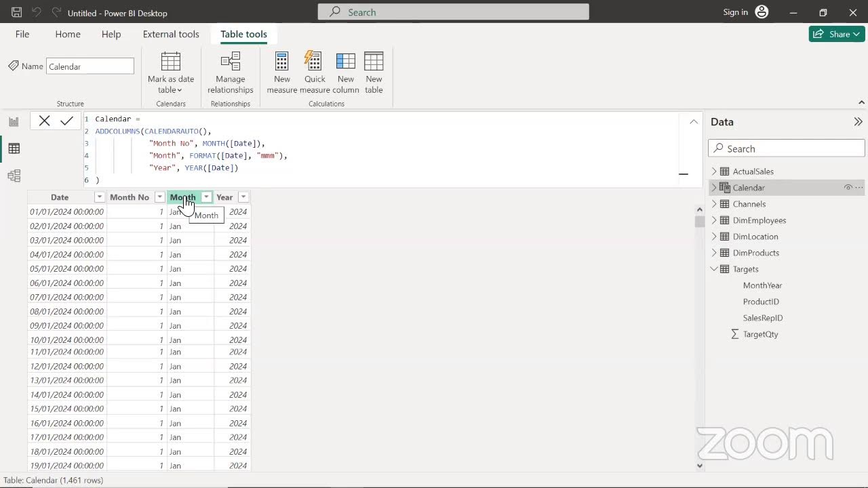Image resolution: width=868 pixels, height=488 pixels.
Task: Click the table Name input field
Action: click(x=90, y=66)
